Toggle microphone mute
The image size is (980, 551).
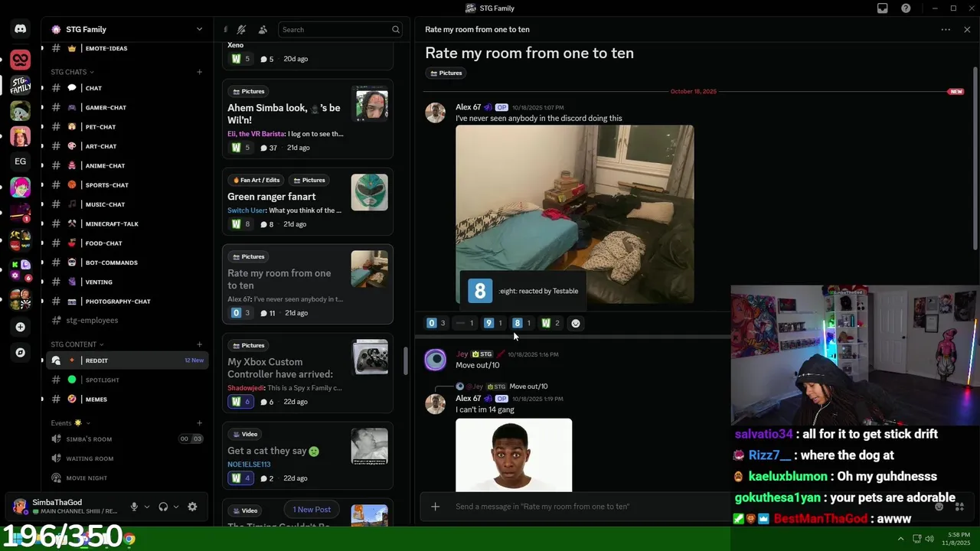point(134,507)
